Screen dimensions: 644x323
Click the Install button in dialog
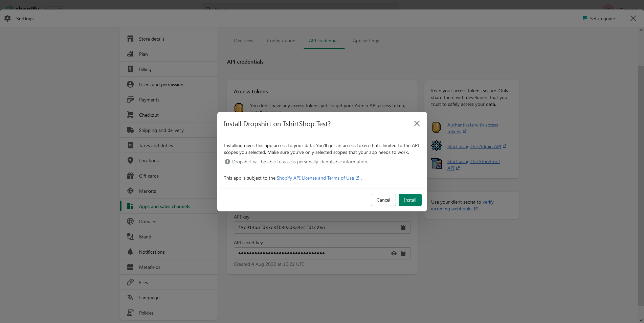coord(410,200)
